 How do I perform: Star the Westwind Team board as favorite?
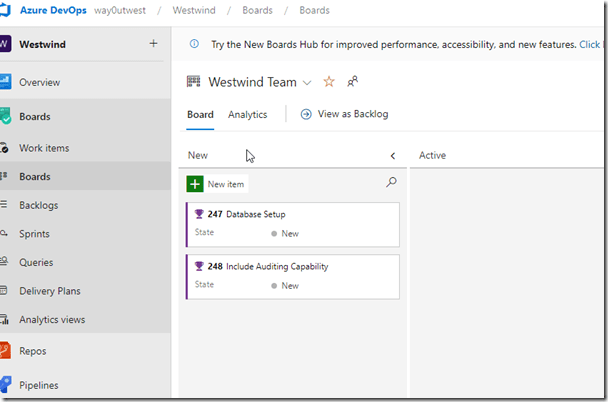point(329,82)
